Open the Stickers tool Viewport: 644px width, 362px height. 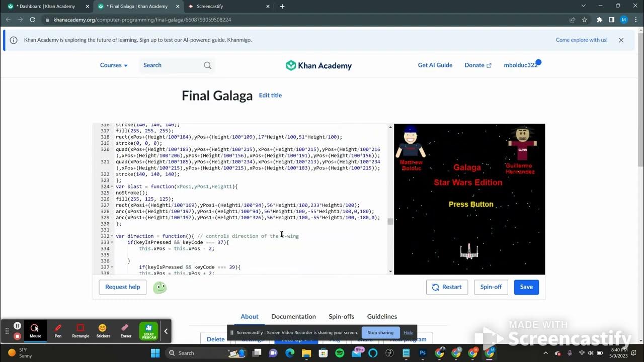[103, 331]
